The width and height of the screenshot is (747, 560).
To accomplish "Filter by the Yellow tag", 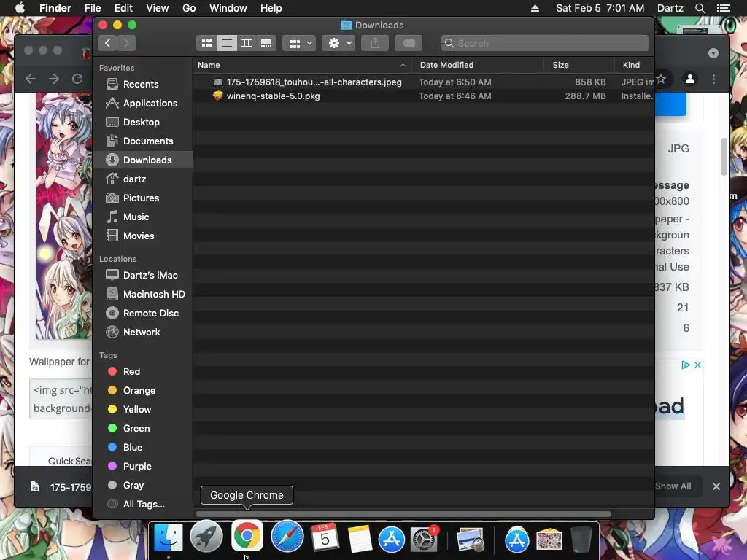I will [143, 410].
